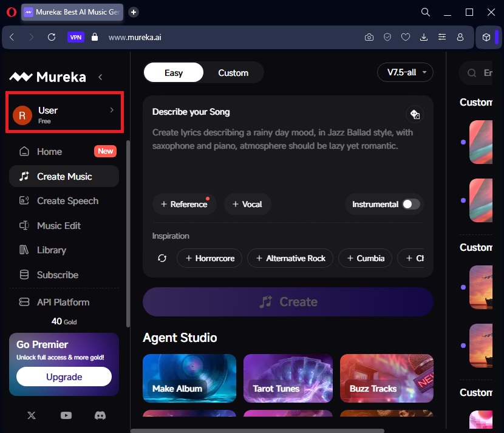Click the refresh Inspiration tags icon
This screenshot has width=504, height=433.
pos(162,258)
